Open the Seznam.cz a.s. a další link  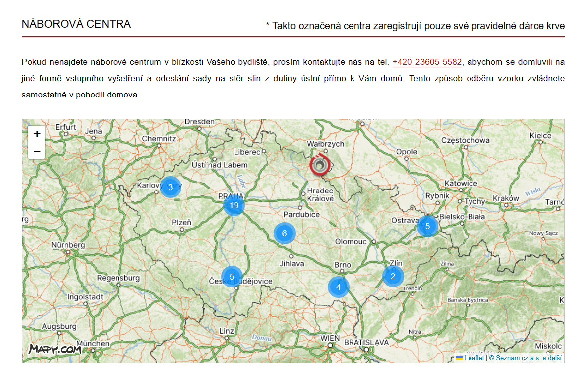(525, 358)
